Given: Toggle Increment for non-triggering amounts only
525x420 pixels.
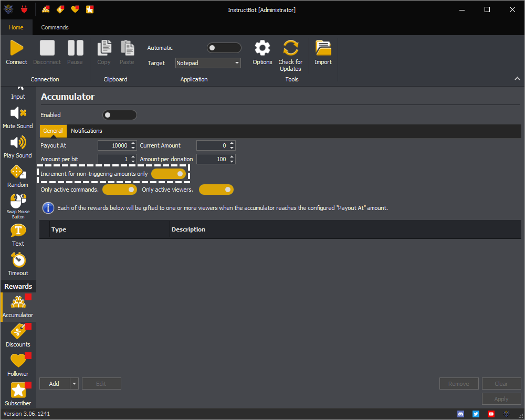Looking at the screenshot, I should coord(169,174).
